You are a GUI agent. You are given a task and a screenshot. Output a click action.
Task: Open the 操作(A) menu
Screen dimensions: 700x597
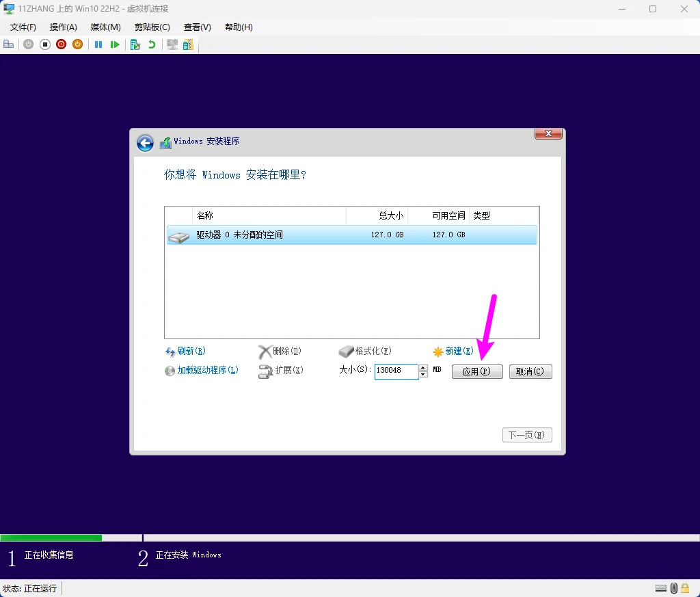click(64, 27)
